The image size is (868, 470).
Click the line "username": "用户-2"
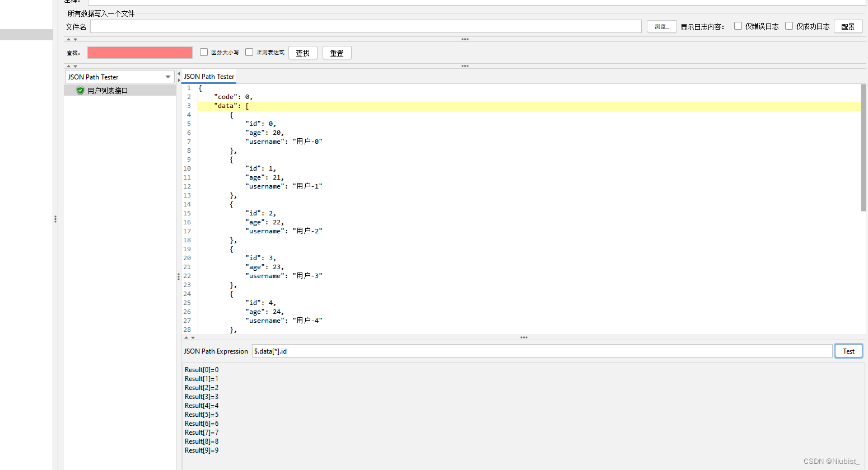[x=284, y=231]
